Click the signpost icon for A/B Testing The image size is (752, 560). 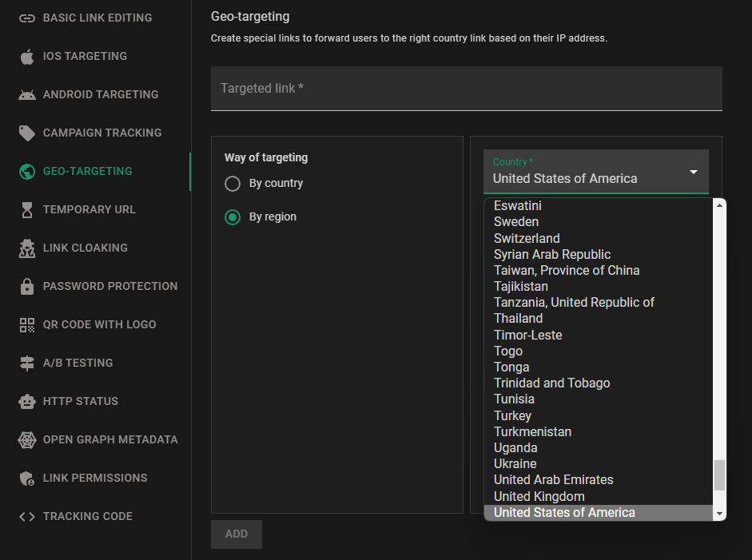click(x=27, y=363)
